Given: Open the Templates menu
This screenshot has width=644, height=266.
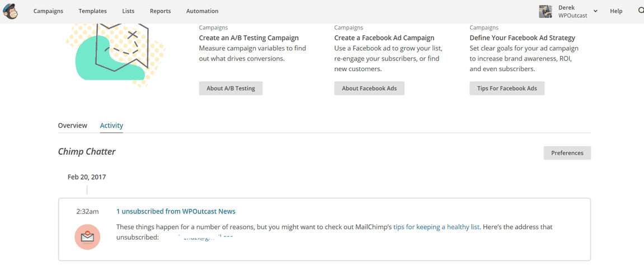Looking at the screenshot, I should [93, 11].
